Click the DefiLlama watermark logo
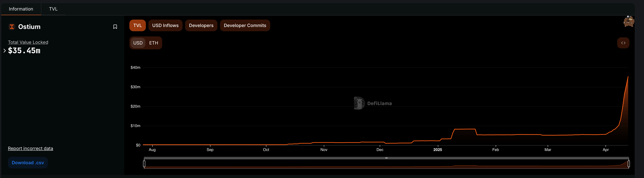Viewport: 644px width, 178px height. 373,103
